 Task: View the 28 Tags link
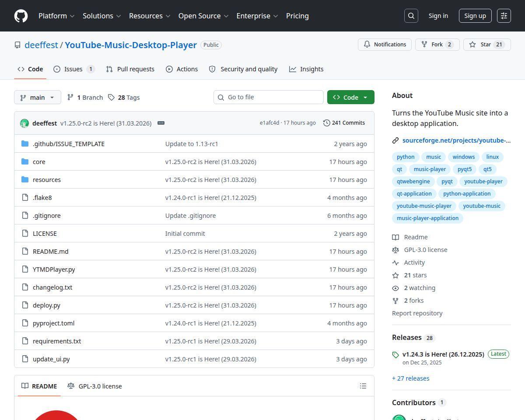(124, 97)
